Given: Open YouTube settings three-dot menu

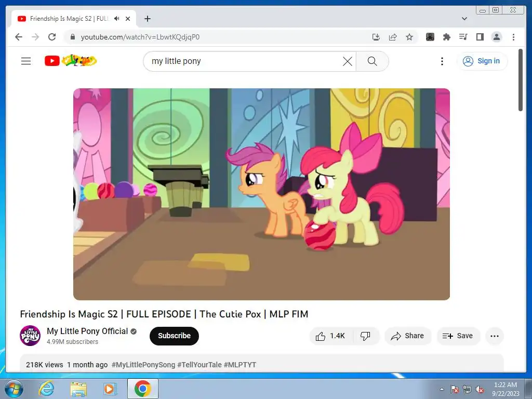Looking at the screenshot, I should point(442,61).
